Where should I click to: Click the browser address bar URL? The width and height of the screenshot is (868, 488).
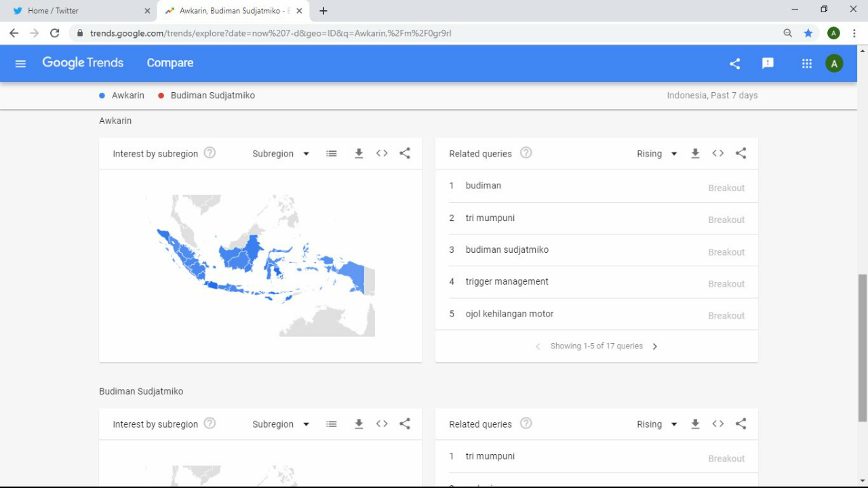[x=271, y=33]
